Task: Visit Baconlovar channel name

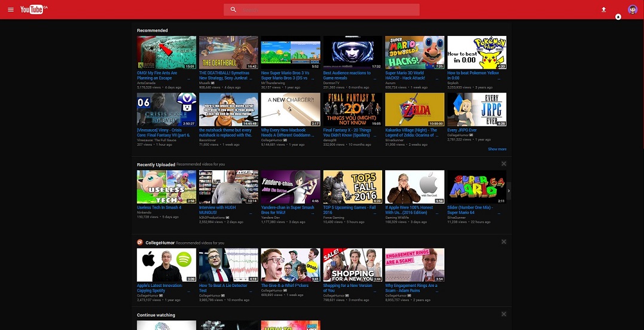Action: (x=207, y=140)
